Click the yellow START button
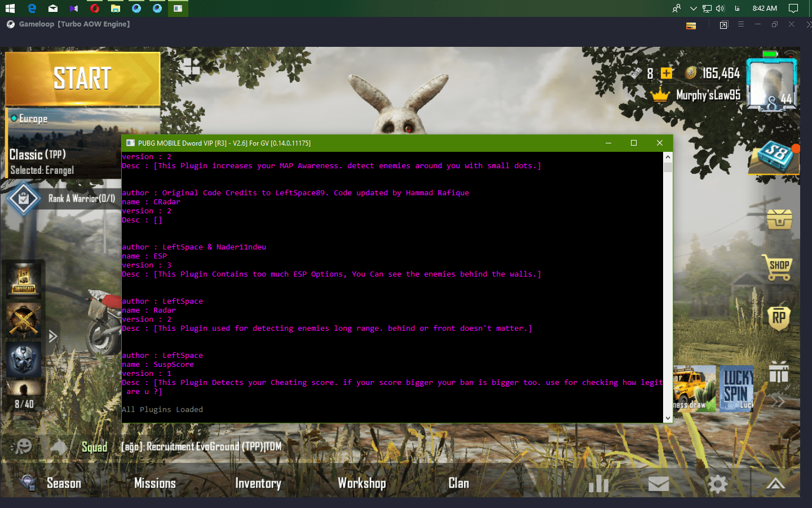 point(82,79)
